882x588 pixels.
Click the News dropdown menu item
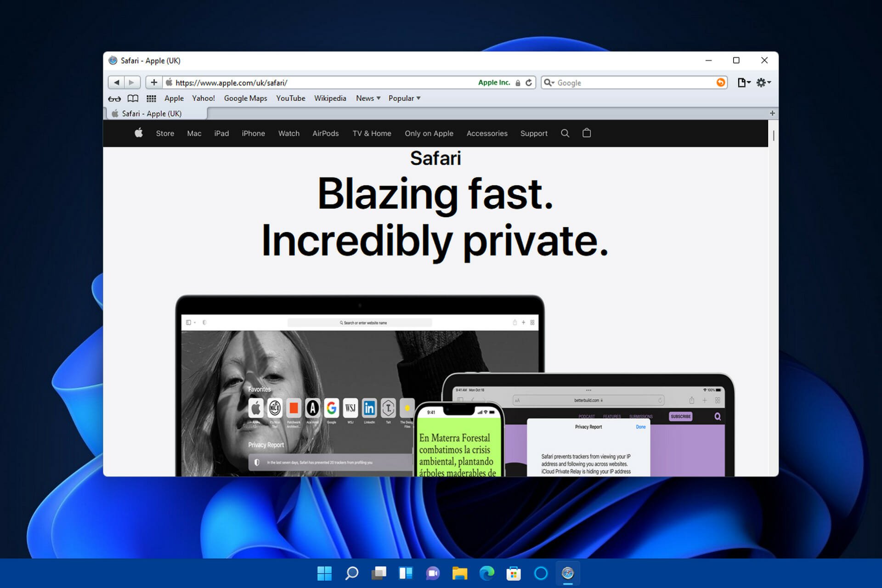pos(367,98)
